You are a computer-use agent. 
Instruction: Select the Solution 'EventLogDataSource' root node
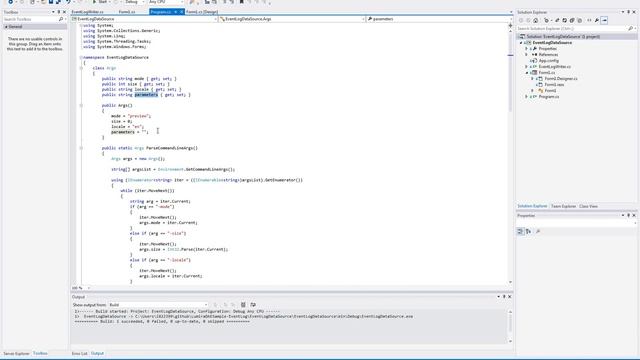(563, 36)
